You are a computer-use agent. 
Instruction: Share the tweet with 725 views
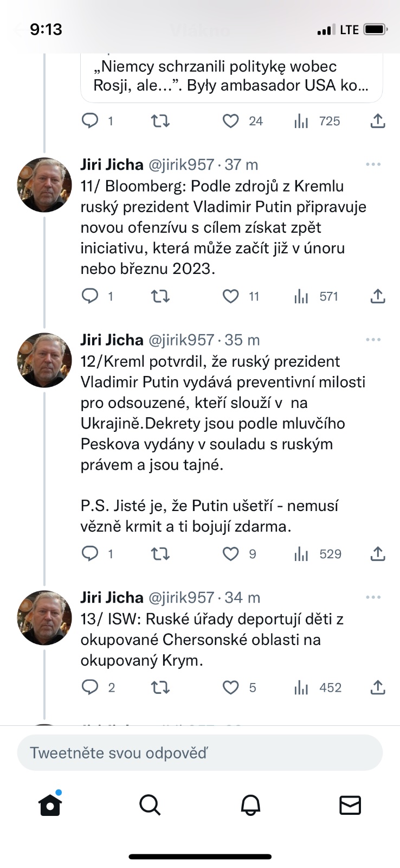coord(378,121)
